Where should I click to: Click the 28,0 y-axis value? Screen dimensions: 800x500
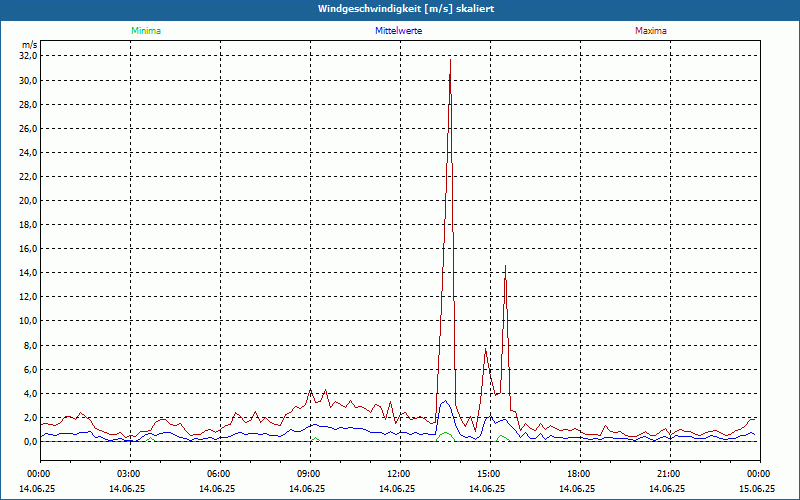28,104
